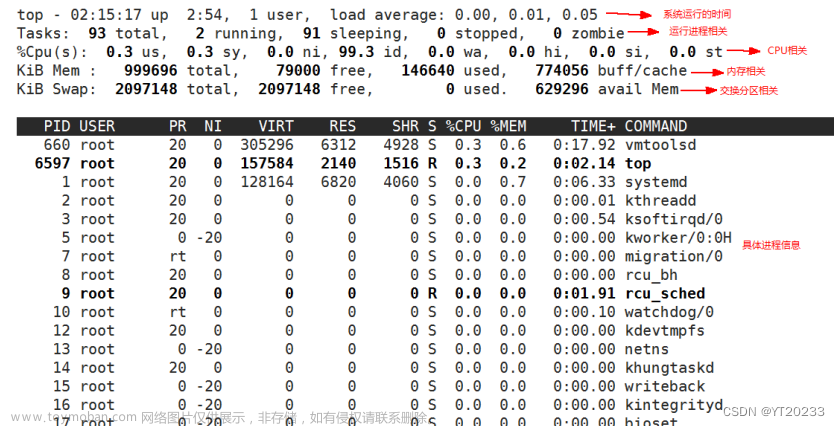Click the USER column header

click(x=97, y=126)
